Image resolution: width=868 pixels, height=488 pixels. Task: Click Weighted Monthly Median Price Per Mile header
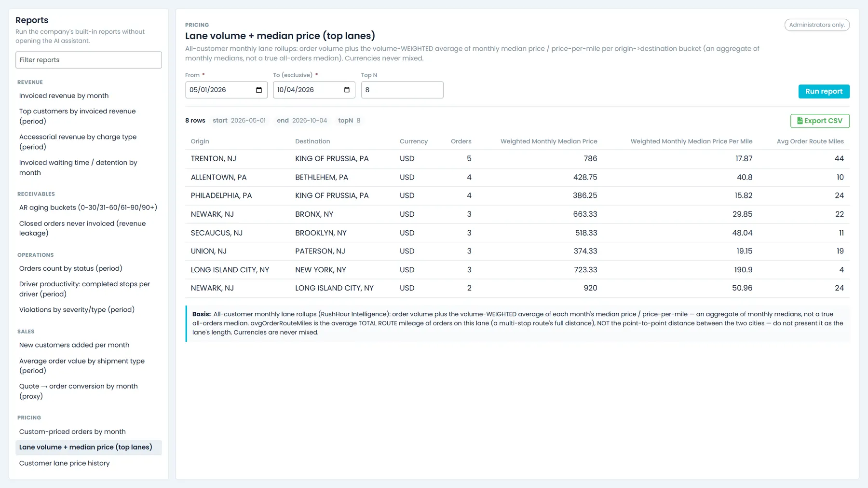point(692,141)
